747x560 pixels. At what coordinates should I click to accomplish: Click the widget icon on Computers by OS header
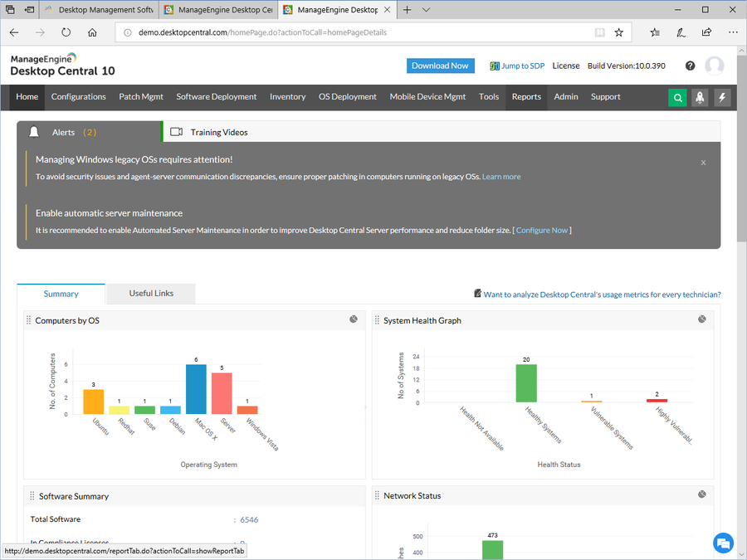click(354, 319)
